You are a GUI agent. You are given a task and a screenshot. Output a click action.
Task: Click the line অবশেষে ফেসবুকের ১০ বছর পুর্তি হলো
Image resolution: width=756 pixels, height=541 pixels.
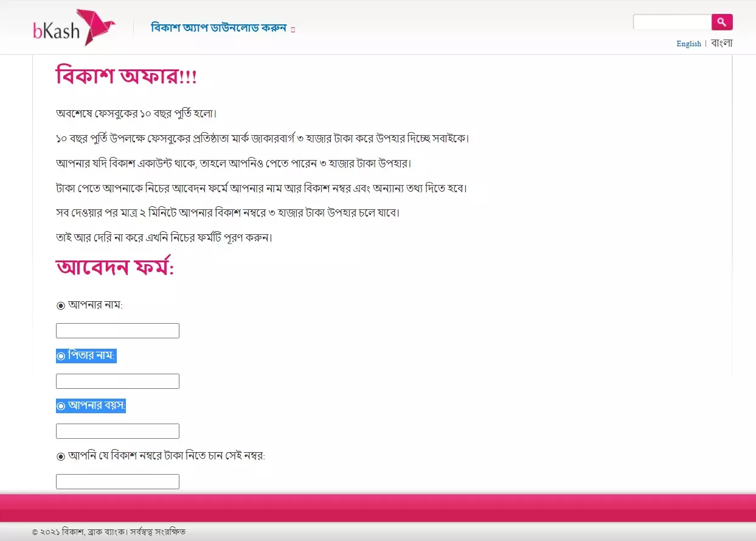coord(136,114)
